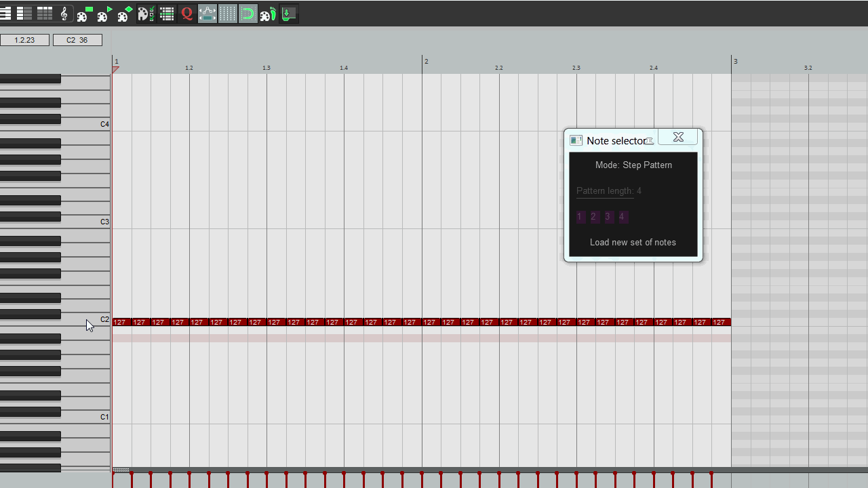The image size is (868, 488).
Task: Click the red start marker at measure 1
Action: tap(115, 69)
